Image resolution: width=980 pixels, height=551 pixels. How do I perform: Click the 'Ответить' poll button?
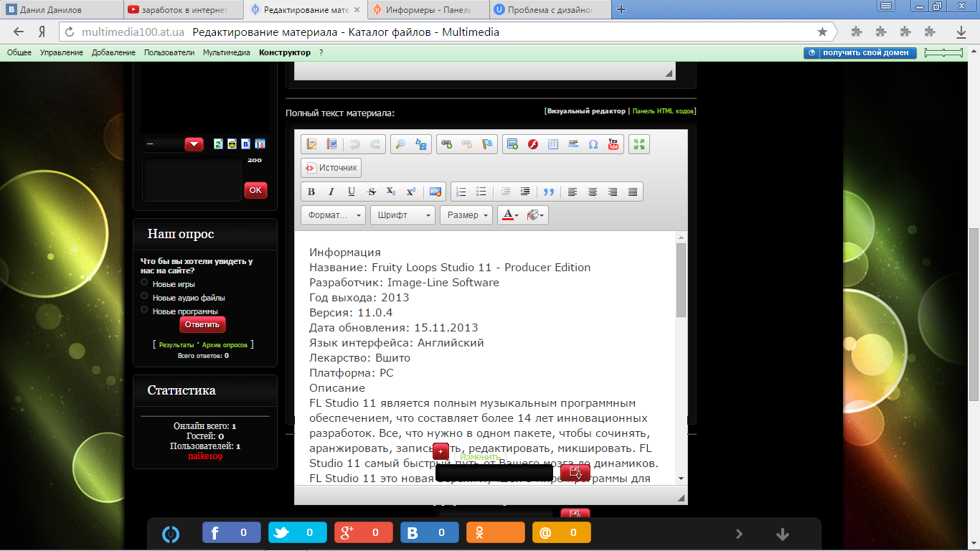click(x=202, y=324)
